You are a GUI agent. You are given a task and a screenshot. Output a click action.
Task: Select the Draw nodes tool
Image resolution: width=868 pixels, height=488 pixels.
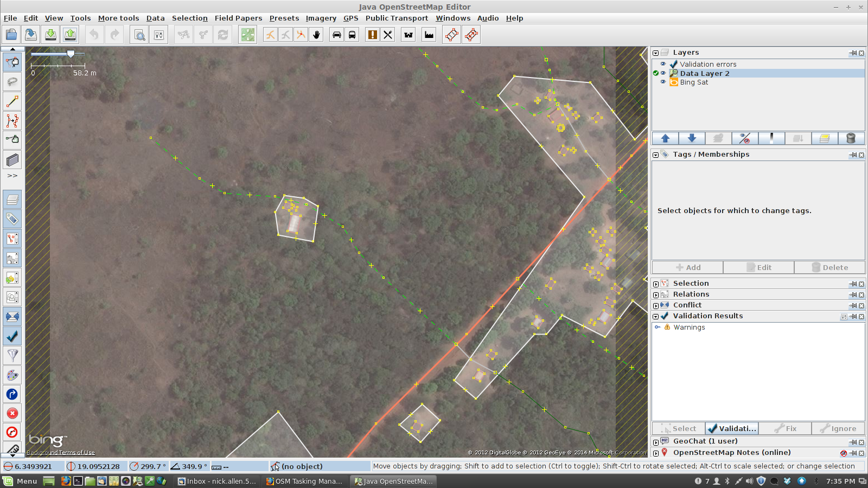(12, 101)
